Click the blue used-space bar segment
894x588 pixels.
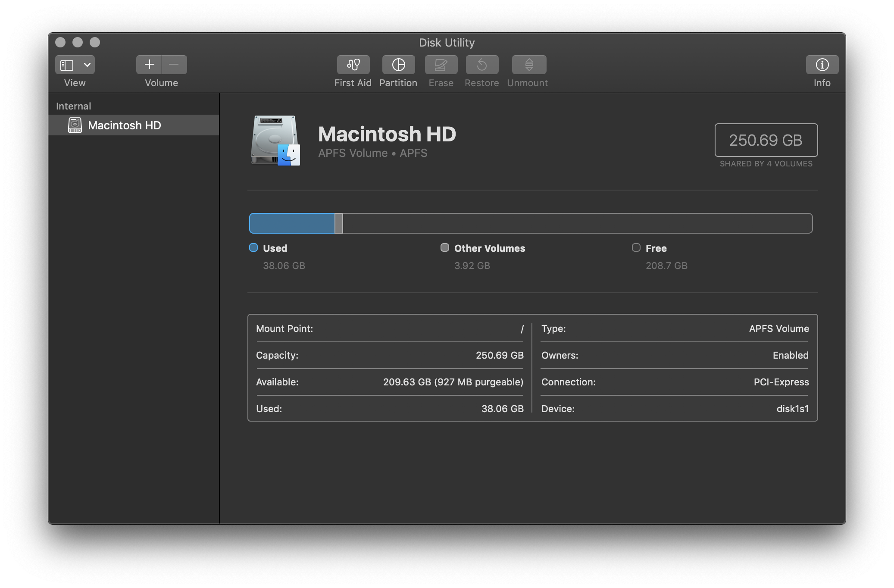(292, 223)
